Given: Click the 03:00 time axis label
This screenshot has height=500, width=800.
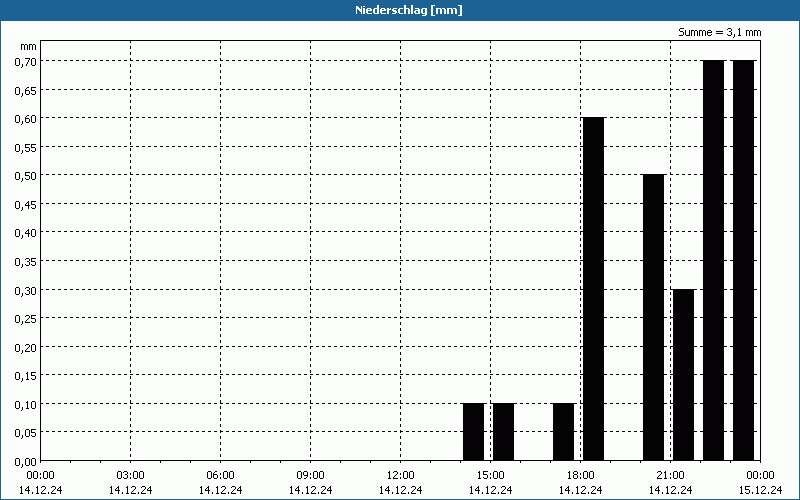Looking at the screenshot, I should coord(131,476).
